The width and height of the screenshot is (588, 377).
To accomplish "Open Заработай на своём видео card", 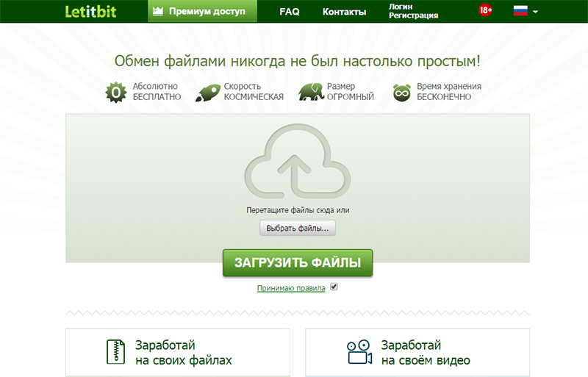I will click(417, 352).
